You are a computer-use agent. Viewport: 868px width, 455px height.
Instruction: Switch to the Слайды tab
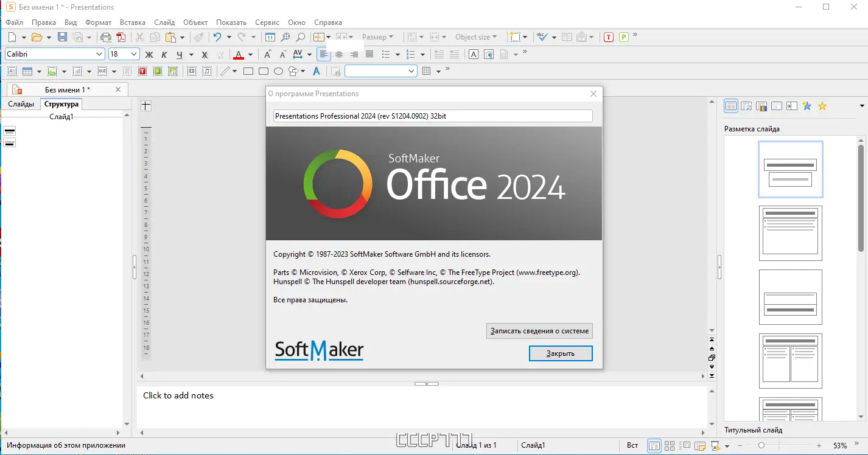click(x=20, y=103)
